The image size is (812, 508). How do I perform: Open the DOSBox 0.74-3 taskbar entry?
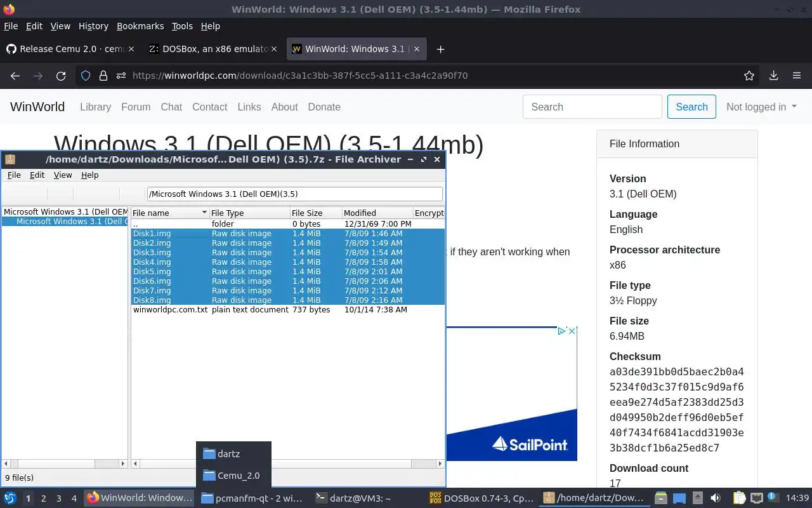coord(481,498)
